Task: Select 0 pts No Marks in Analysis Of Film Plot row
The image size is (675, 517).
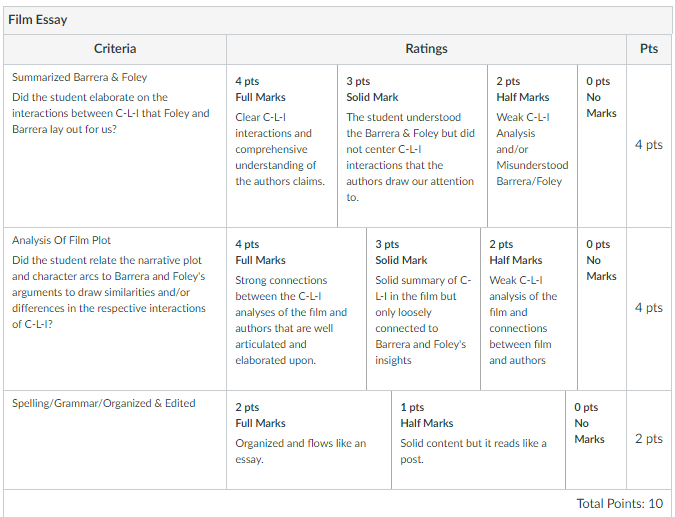Action: [602, 309]
